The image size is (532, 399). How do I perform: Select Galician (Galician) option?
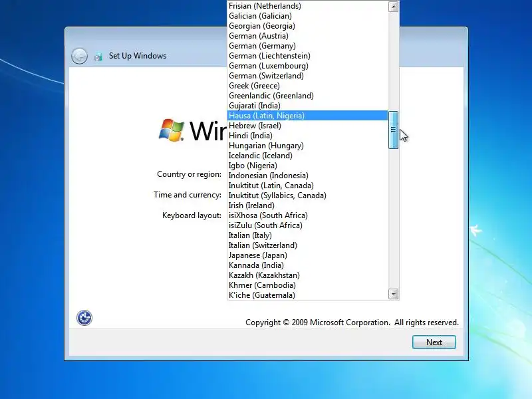(x=307, y=16)
